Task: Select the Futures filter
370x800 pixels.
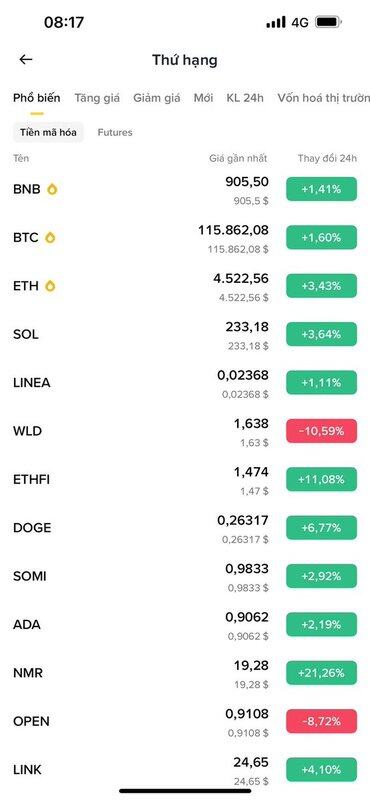Action: point(115,133)
